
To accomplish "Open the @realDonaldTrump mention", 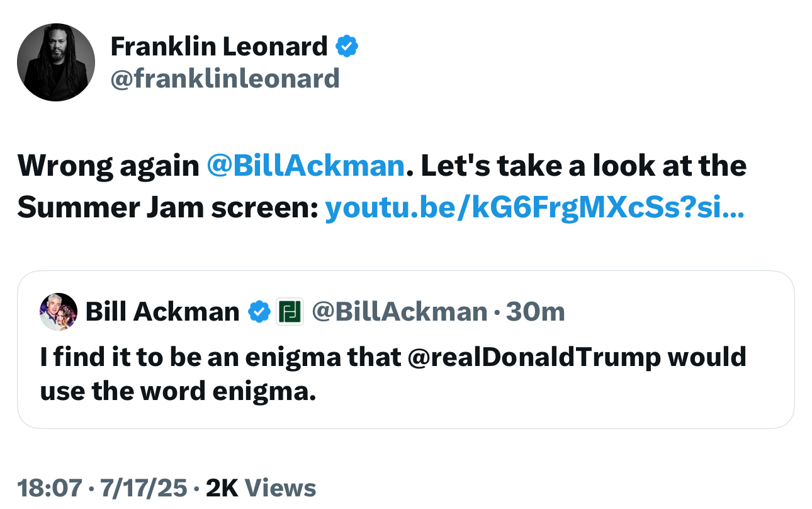I will pyautogui.click(x=534, y=357).
